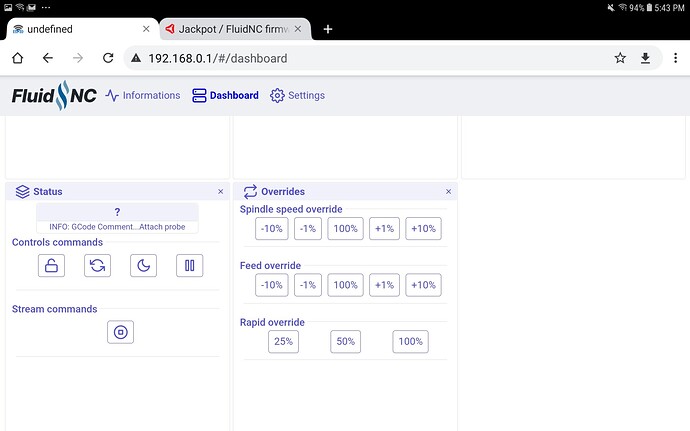Click the browser home icon

pyautogui.click(x=18, y=58)
